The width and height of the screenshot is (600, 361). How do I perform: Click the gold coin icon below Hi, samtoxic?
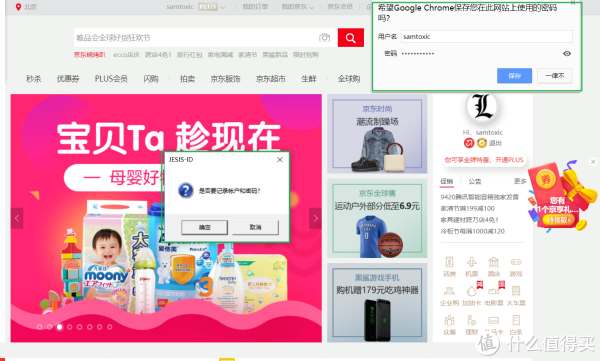pos(482,143)
